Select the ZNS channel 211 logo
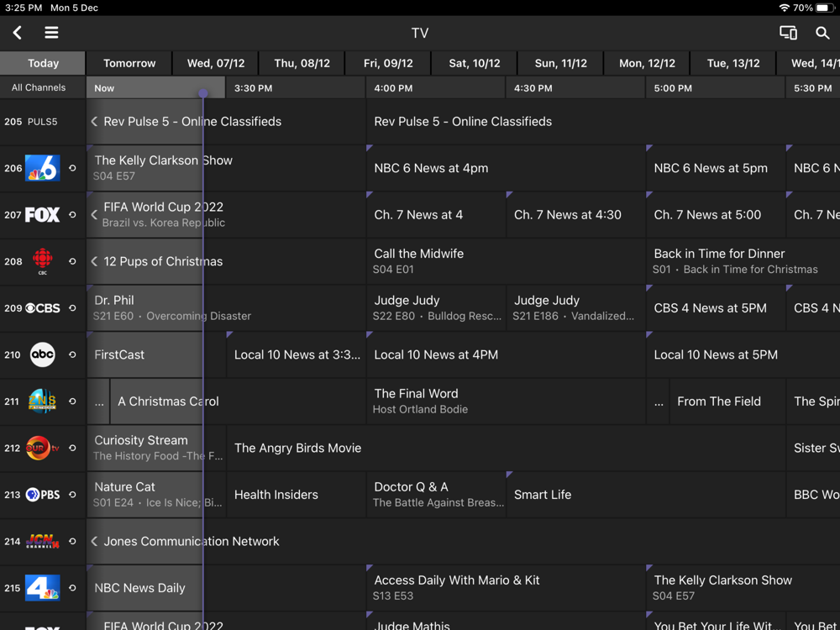840x630 pixels. click(42, 402)
